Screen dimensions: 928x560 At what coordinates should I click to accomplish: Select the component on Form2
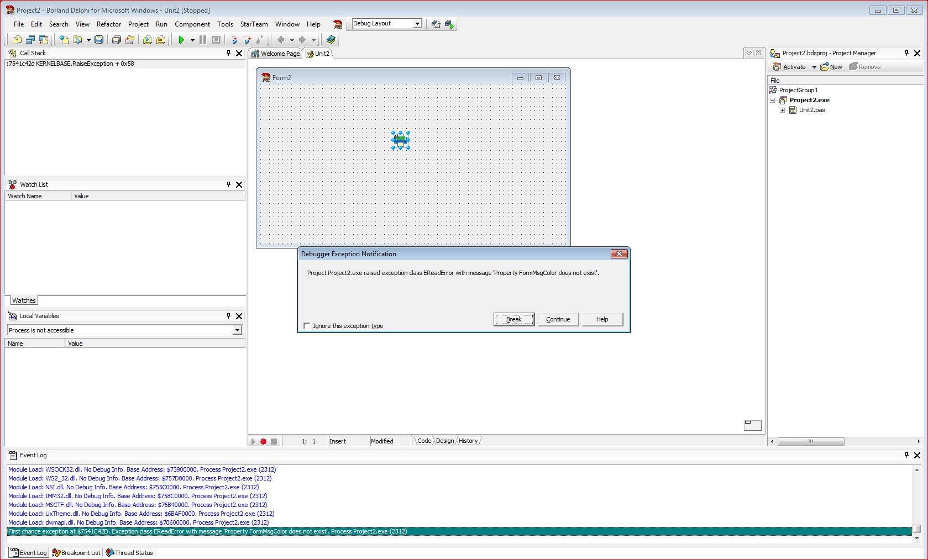tap(401, 140)
